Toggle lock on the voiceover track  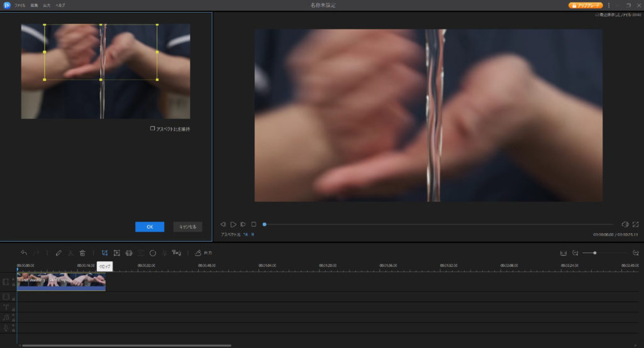[13, 330]
